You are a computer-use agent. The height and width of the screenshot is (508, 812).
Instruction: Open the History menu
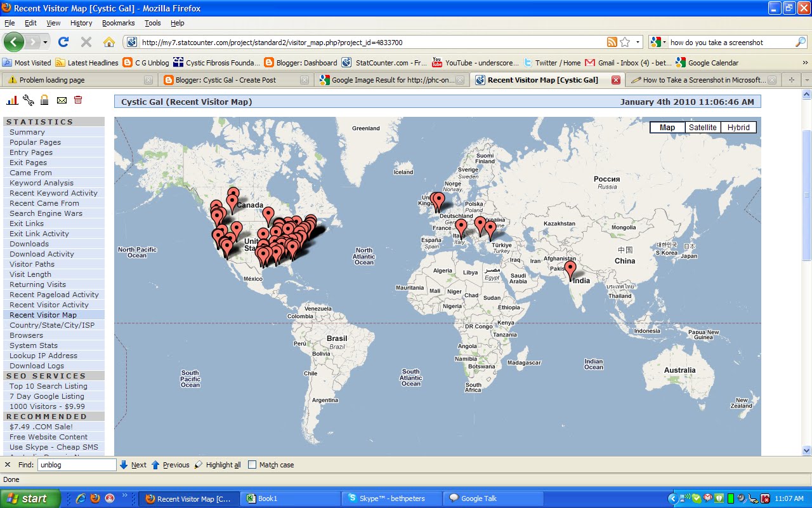81,23
